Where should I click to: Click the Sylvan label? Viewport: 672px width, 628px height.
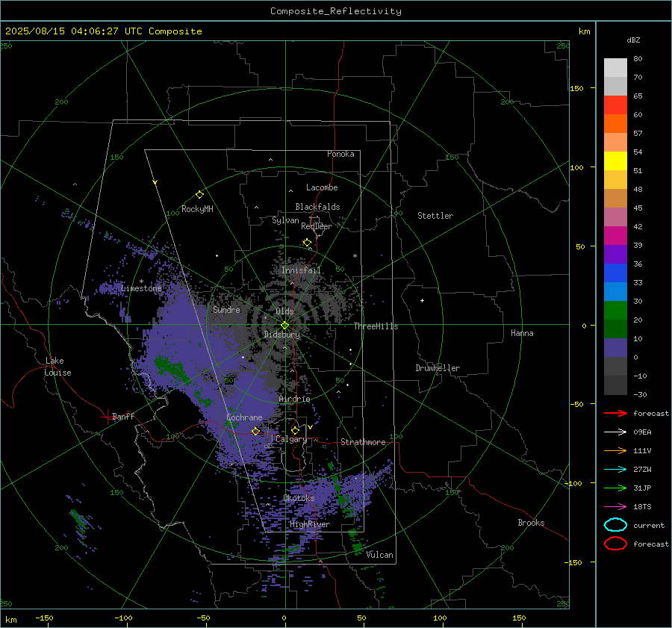coord(285,220)
